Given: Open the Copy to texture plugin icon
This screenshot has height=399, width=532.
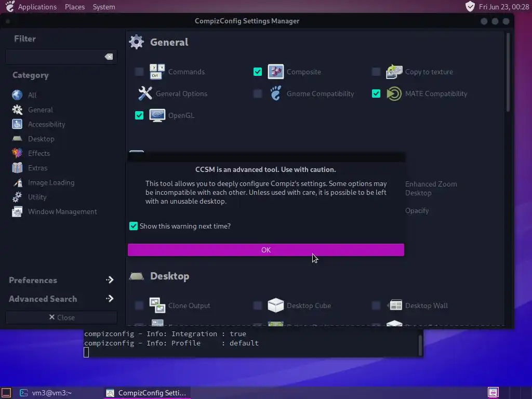Looking at the screenshot, I should coord(394,72).
